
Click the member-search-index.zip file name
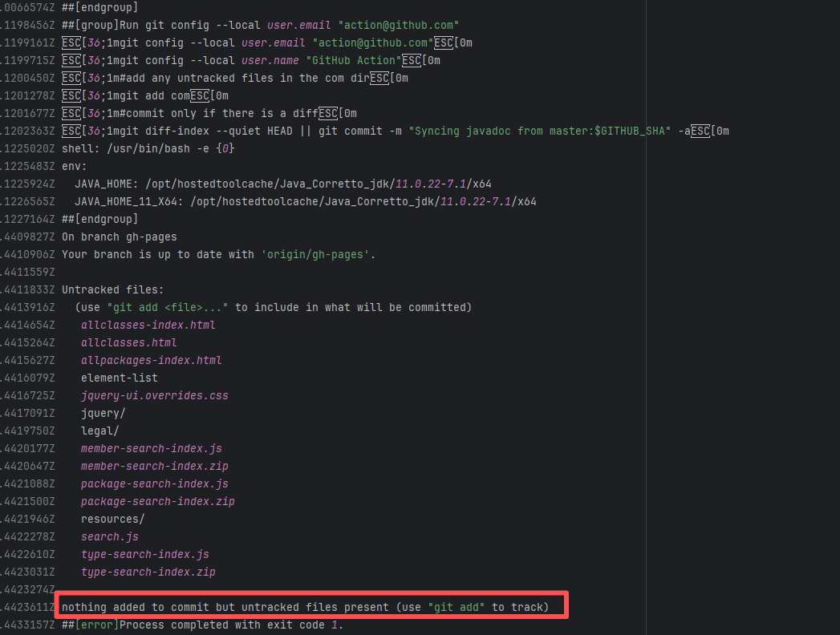click(154, 467)
